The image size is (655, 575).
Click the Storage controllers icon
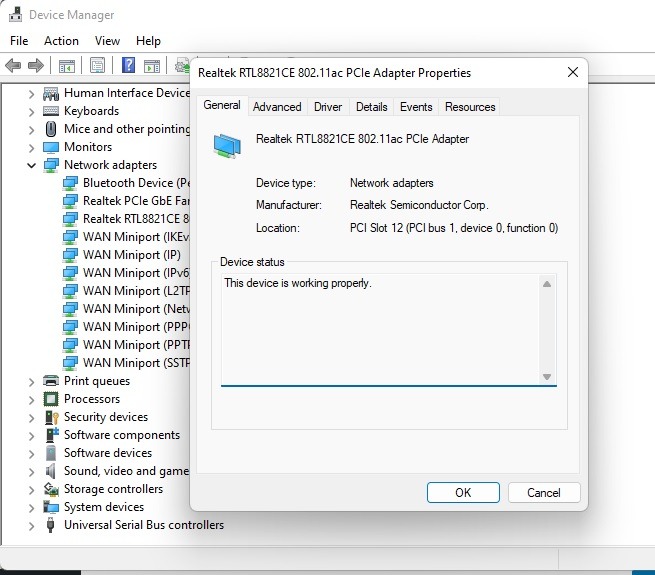tap(51, 489)
